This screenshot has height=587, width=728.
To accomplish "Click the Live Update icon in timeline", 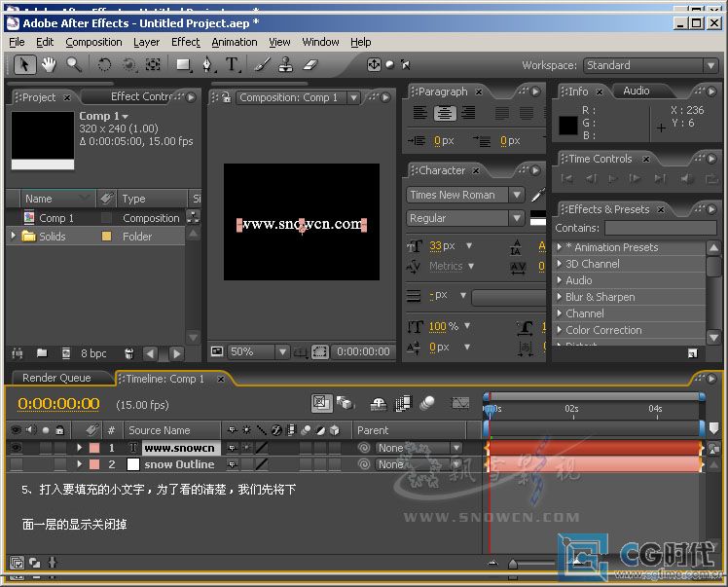I will point(321,403).
